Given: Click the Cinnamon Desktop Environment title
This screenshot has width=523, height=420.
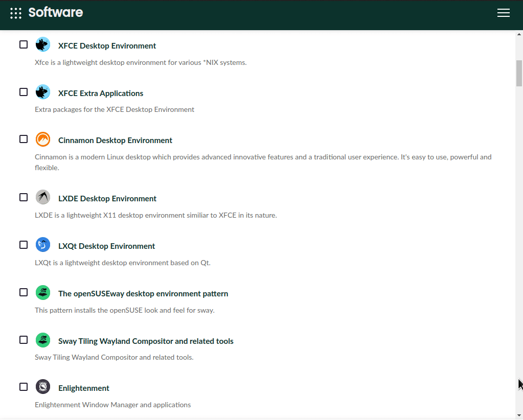Looking at the screenshot, I should [115, 141].
